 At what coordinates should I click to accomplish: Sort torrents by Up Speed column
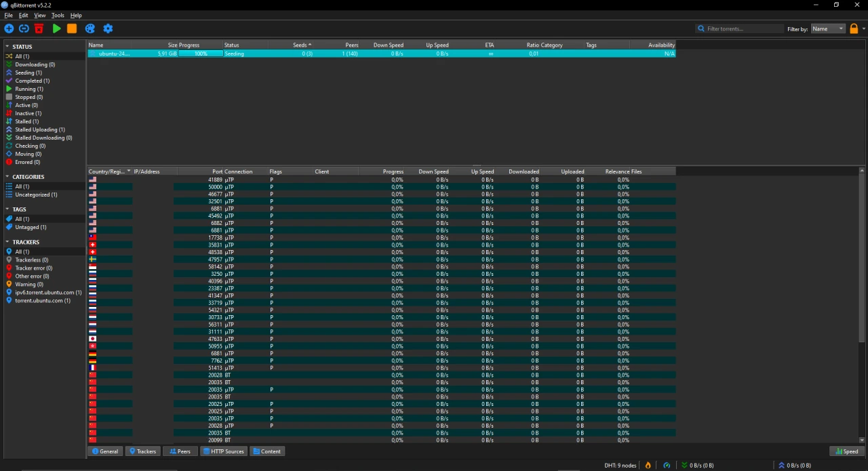(427, 45)
